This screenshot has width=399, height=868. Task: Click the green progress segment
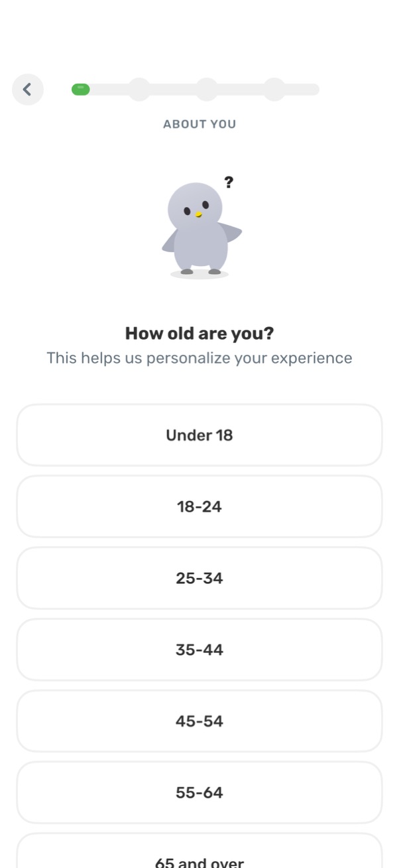[x=80, y=89]
